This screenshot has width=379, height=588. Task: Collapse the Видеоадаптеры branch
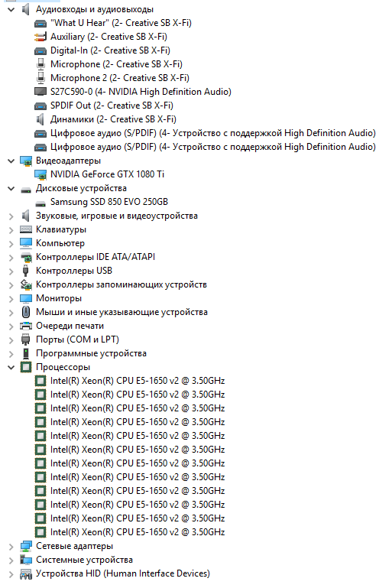11,161
